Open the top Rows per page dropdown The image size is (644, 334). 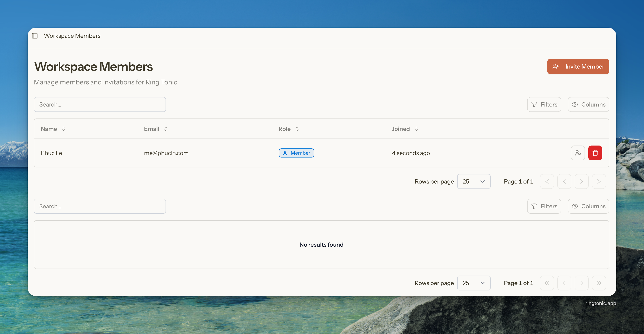474,181
